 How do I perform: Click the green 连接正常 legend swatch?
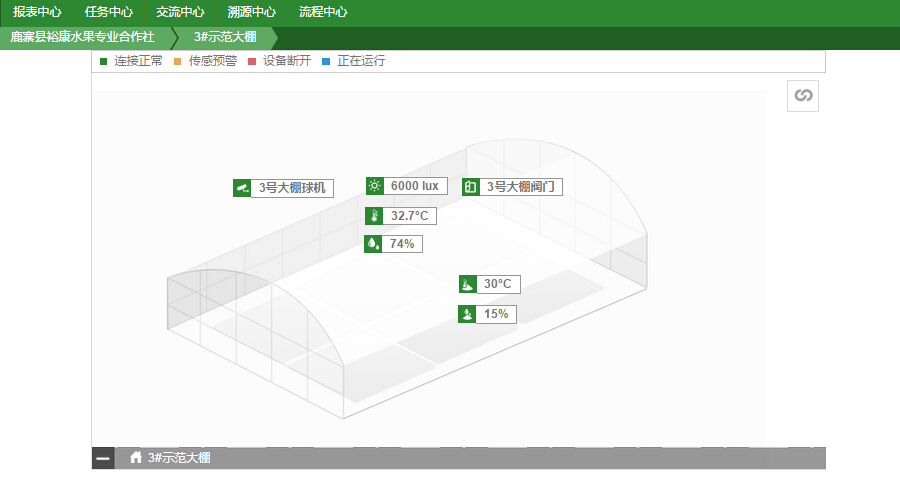click(104, 62)
